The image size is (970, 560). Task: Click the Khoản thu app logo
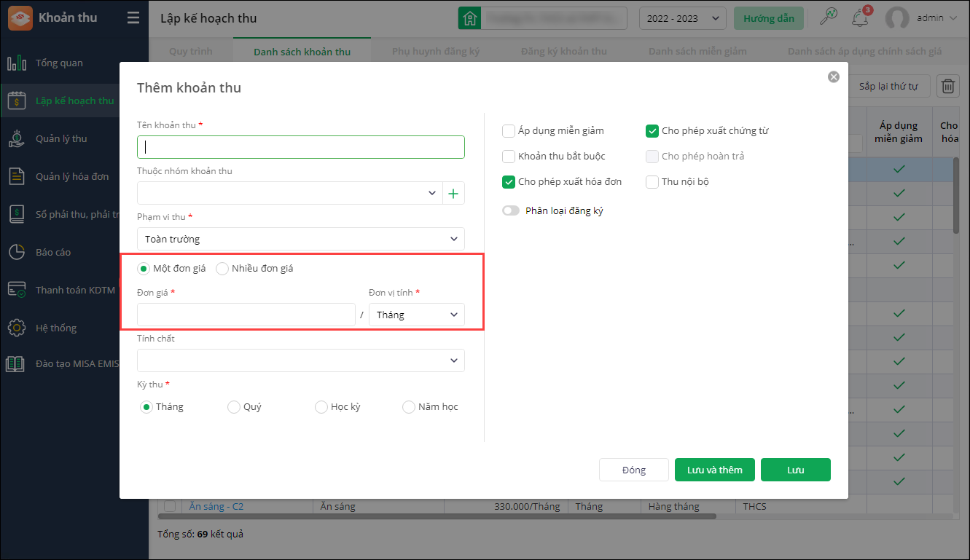(20, 18)
